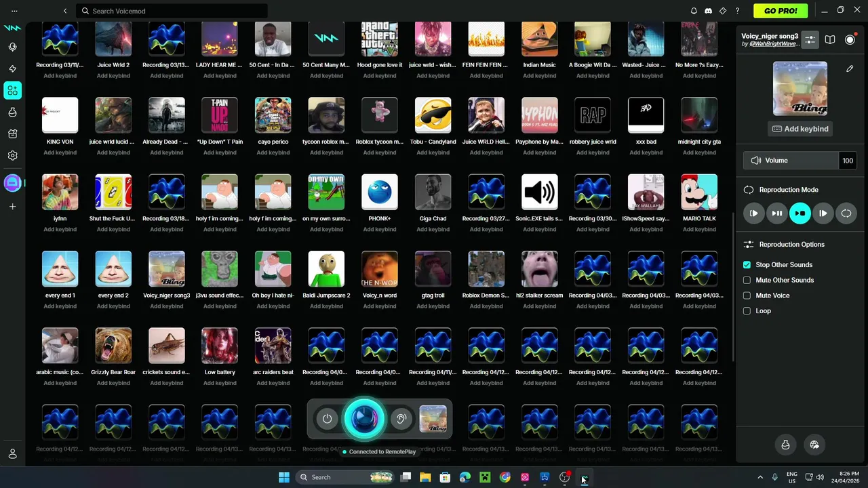Viewport: 868px width, 488px height.
Task: Open the three-dots menu at top left
Action: 14,11
